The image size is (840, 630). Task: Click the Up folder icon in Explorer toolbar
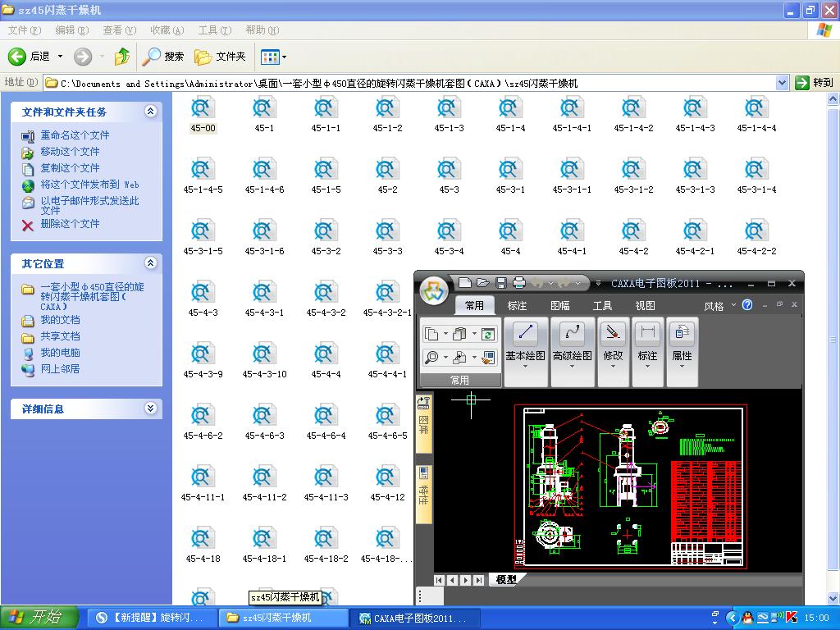click(x=122, y=57)
